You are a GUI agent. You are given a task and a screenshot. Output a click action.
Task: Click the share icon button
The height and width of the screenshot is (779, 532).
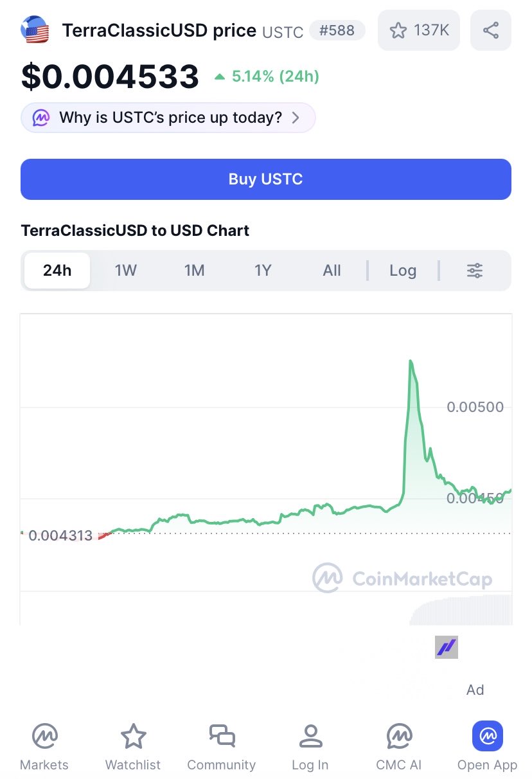point(490,30)
